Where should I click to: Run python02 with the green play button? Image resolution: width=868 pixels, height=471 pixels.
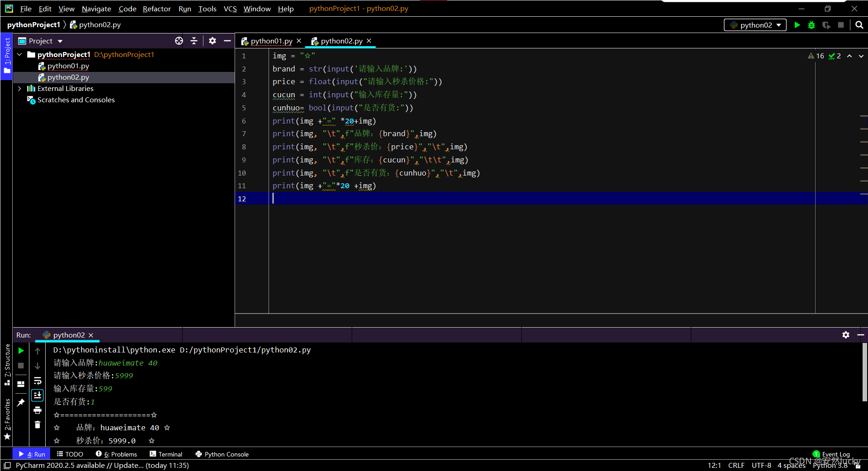(x=797, y=25)
